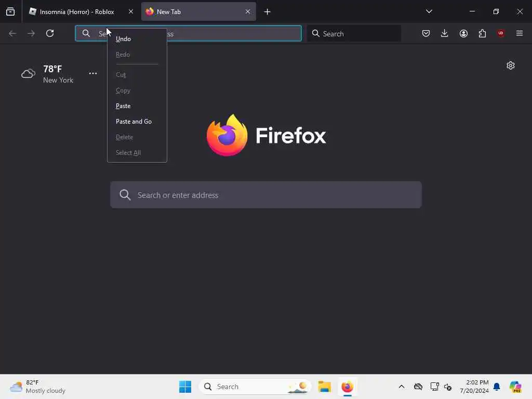Go forward one page
532x399 pixels.
31,33
